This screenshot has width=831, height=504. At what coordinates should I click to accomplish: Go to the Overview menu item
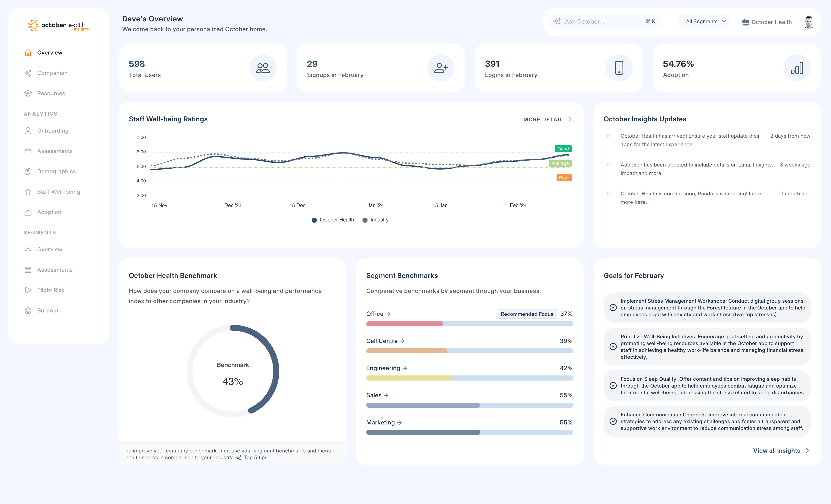[x=50, y=53]
